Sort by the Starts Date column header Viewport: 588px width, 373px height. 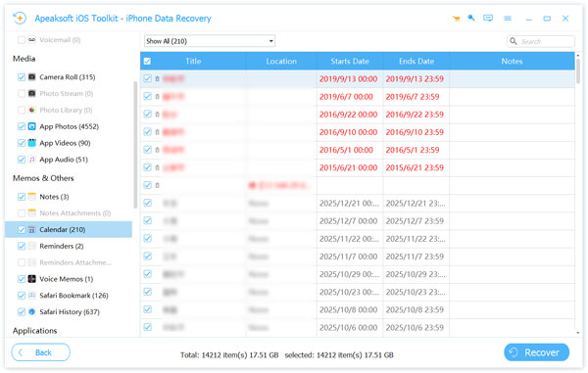click(350, 61)
